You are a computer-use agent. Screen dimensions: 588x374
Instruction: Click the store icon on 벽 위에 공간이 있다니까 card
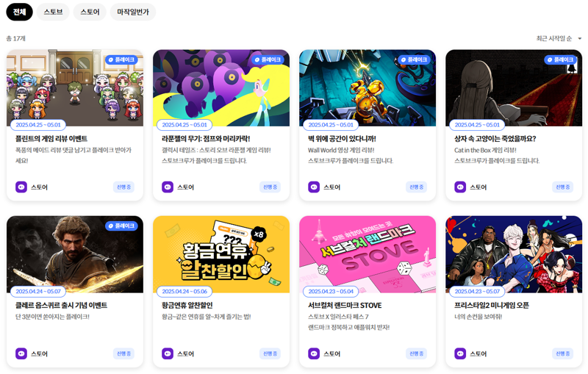[314, 187]
